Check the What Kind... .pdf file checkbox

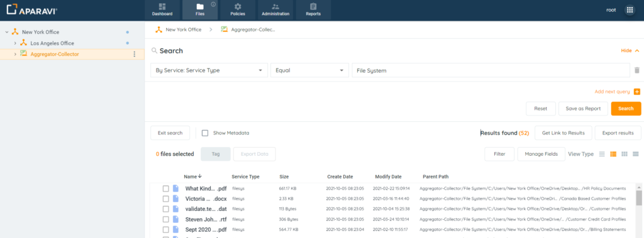coord(166,188)
